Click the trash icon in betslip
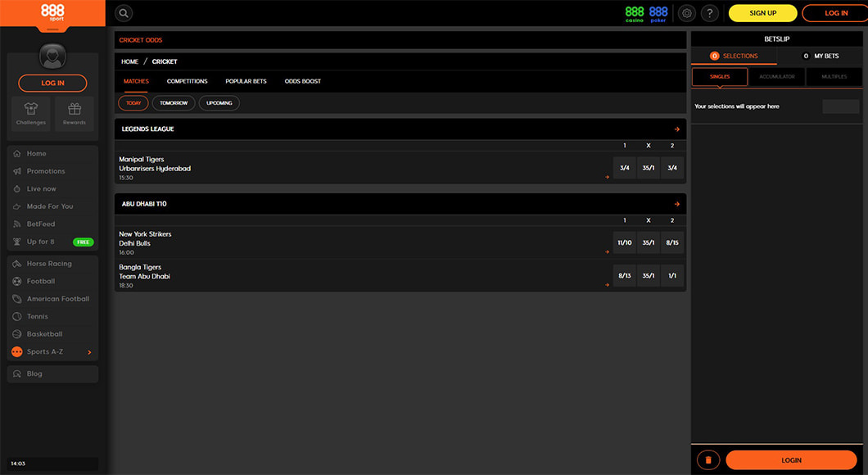This screenshot has height=475, width=868. point(708,460)
